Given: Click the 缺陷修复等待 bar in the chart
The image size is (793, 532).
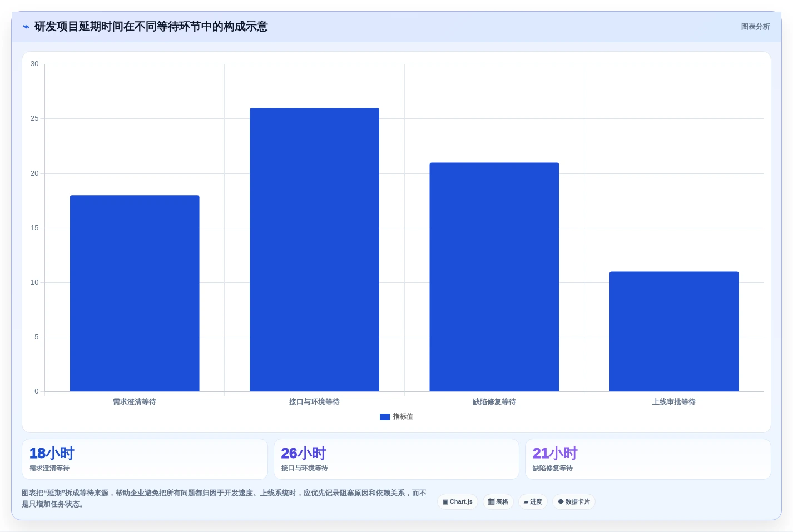Looking at the screenshot, I should pos(494,277).
